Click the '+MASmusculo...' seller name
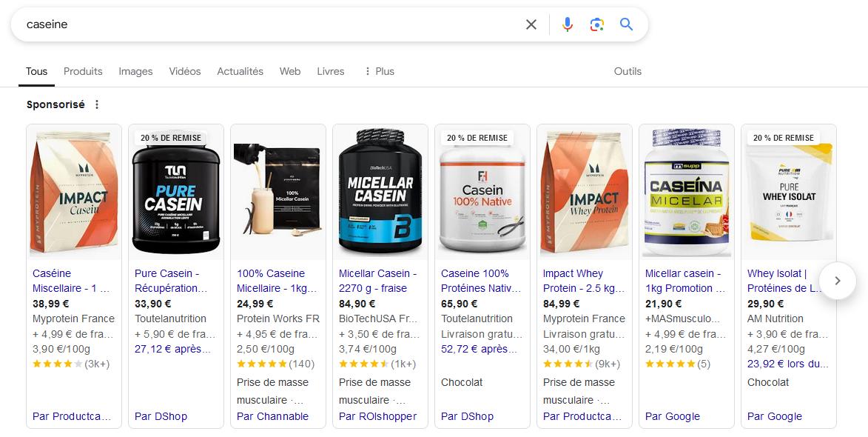The width and height of the screenshot is (868, 437). (682, 318)
